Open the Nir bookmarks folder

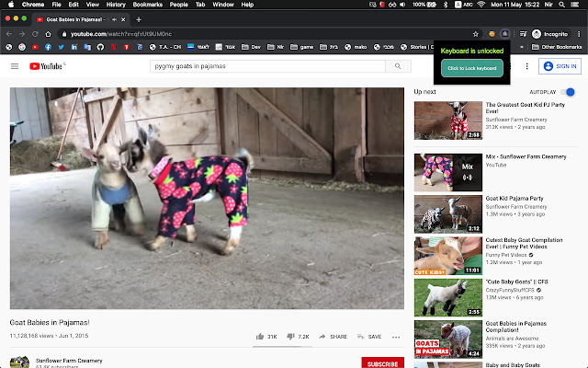coord(276,47)
